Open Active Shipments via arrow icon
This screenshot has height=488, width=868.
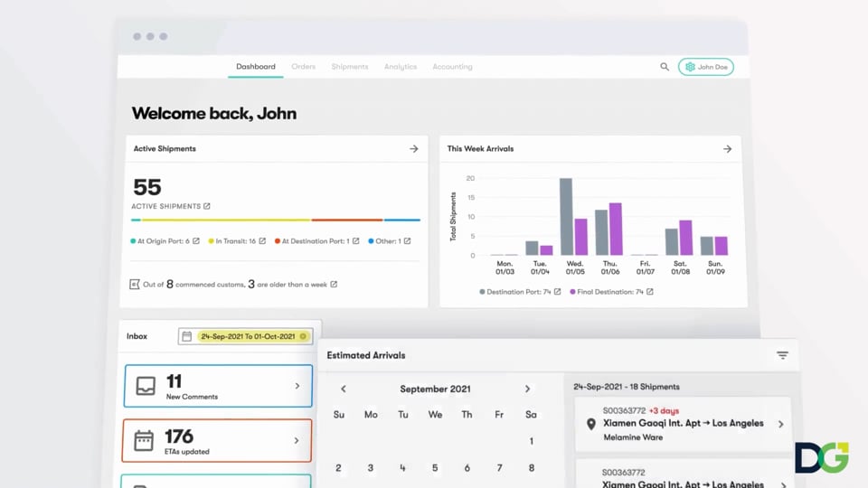(413, 149)
